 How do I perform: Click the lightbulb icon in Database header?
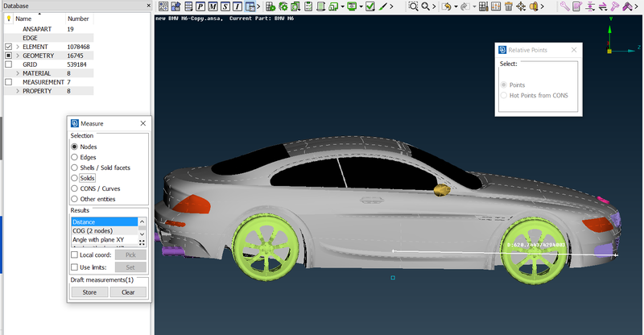click(x=9, y=19)
